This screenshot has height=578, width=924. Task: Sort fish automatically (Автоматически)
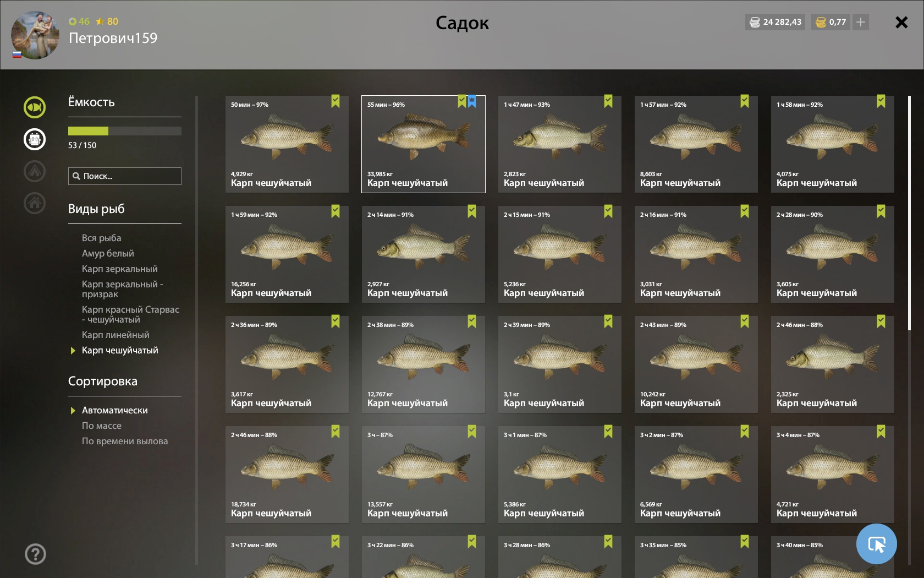tap(115, 410)
